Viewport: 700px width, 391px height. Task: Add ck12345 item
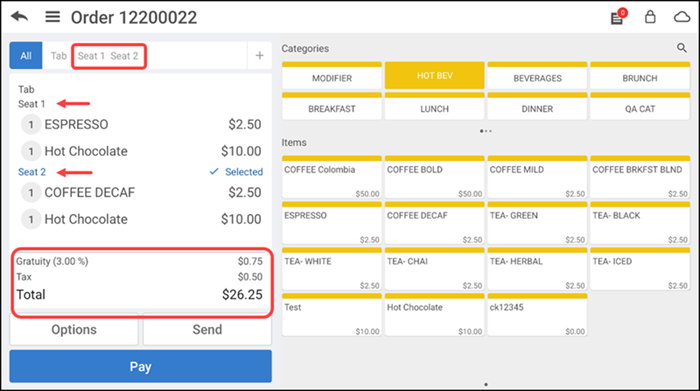[537, 315]
